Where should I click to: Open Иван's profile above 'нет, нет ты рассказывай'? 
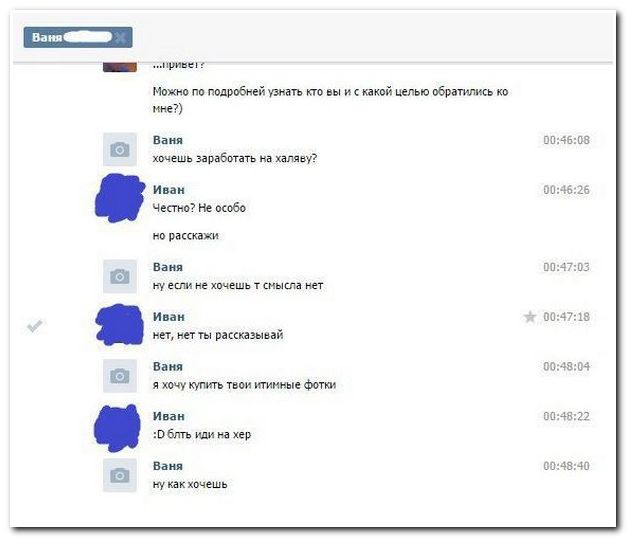(x=169, y=316)
